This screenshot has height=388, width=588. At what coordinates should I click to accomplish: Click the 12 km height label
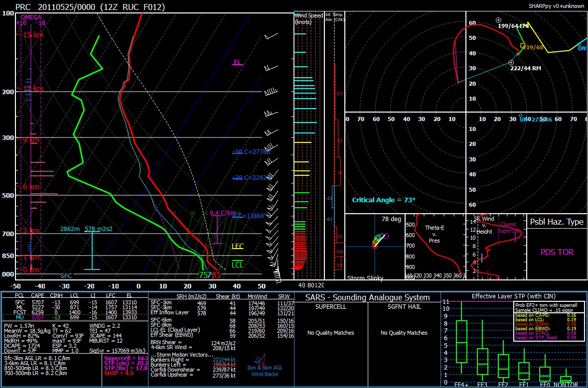[x=33, y=89]
